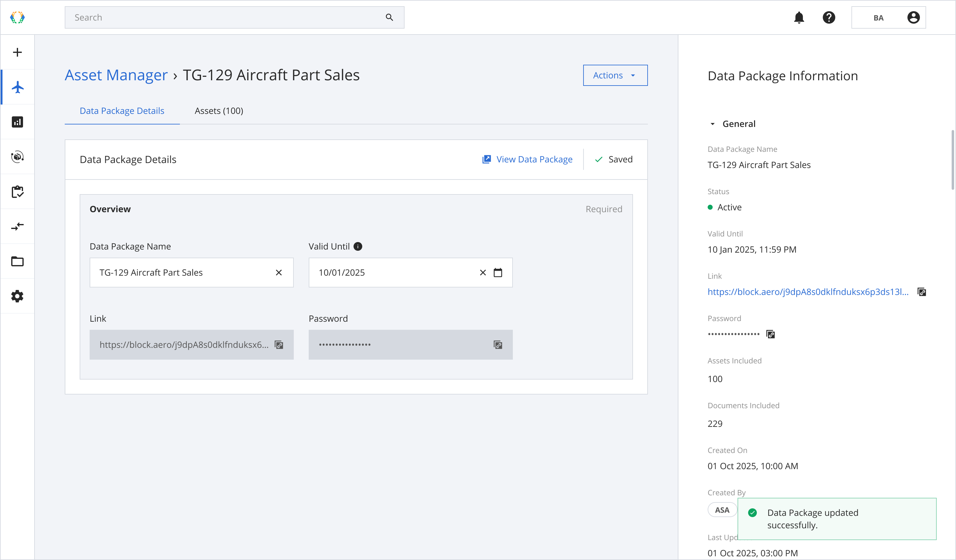Open the settings gear in the sidebar
Image resolution: width=956 pixels, height=560 pixels.
click(x=17, y=296)
